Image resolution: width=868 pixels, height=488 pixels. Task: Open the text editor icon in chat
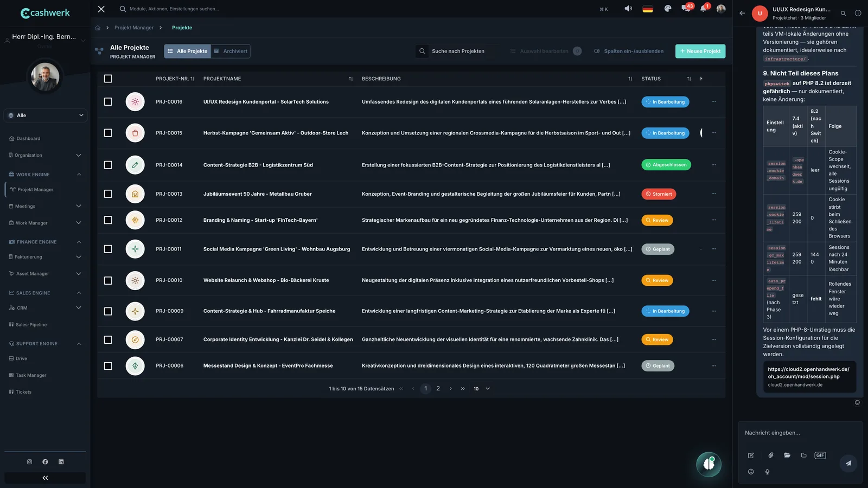[x=751, y=455]
